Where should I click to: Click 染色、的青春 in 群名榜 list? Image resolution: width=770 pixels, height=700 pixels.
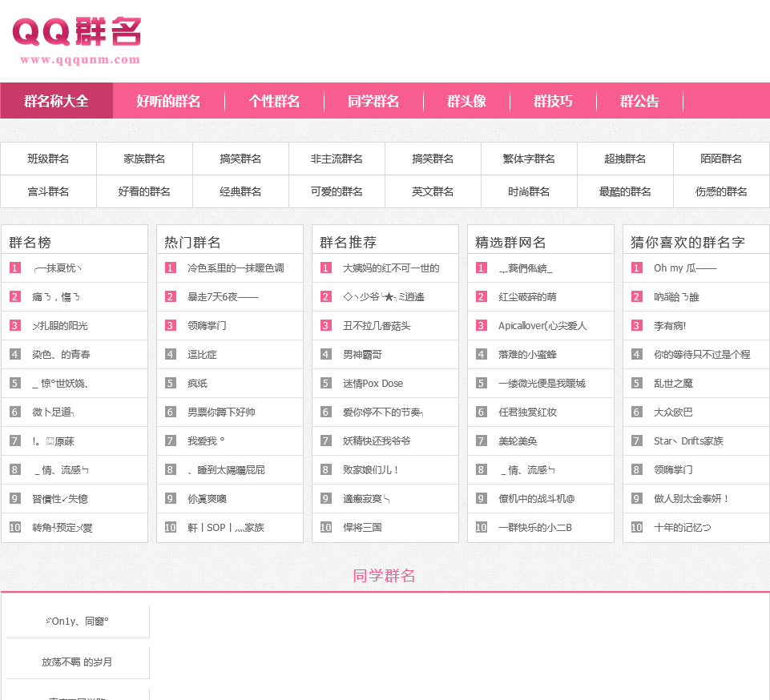click(x=61, y=355)
